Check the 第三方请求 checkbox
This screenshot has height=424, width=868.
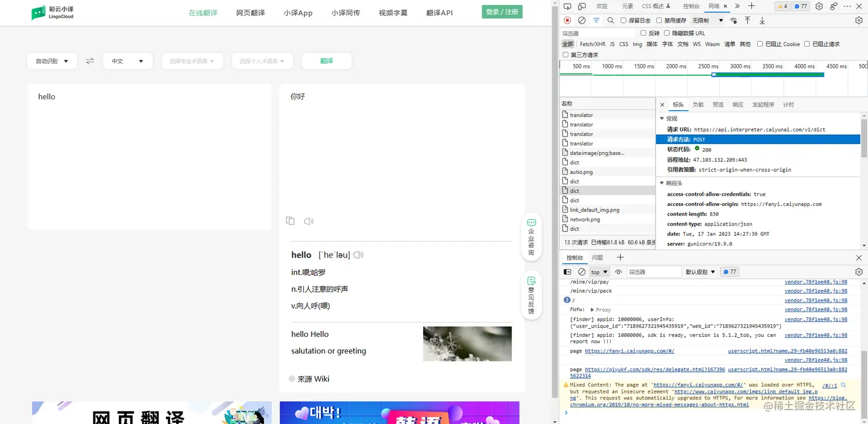click(565, 55)
